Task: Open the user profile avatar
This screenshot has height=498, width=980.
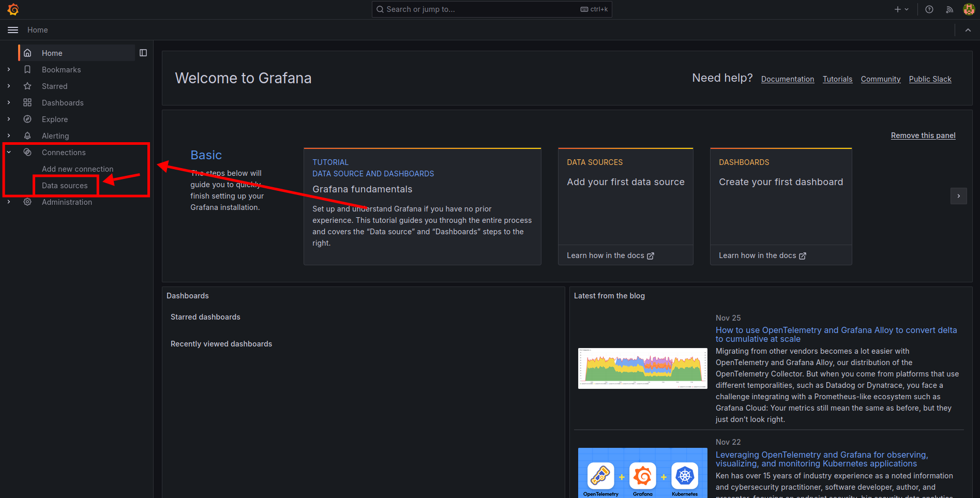Action: click(969, 9)
